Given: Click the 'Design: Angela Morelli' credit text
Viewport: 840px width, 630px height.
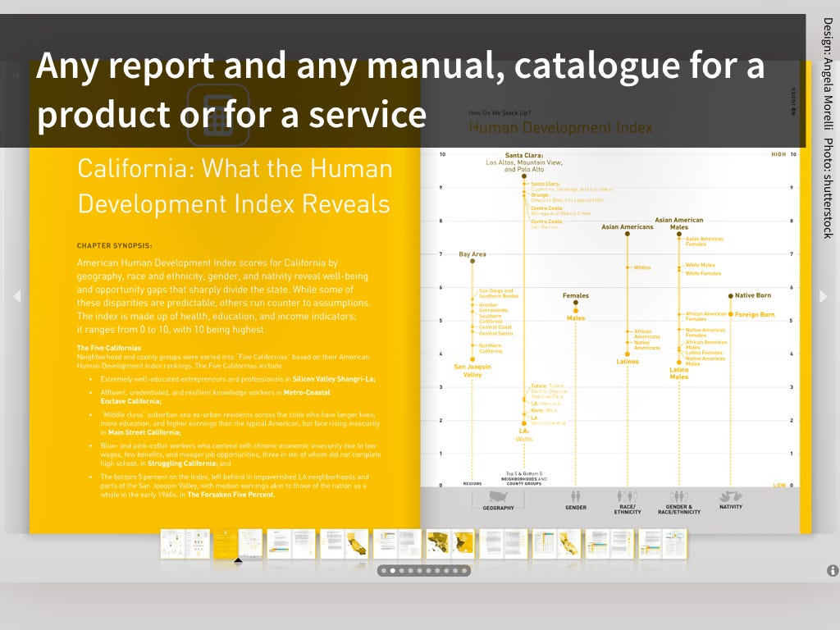Looking at the screenshot, I should point(829,73).
